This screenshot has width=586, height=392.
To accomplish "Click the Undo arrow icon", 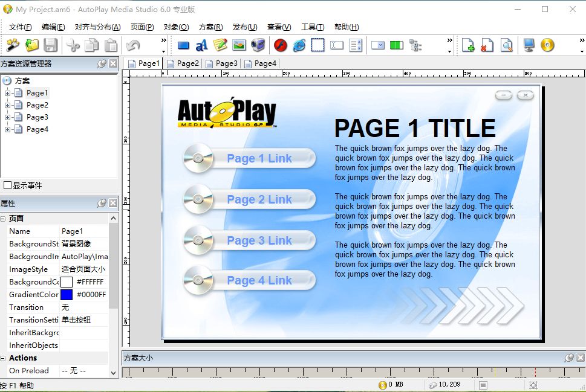I will point(132,45).
